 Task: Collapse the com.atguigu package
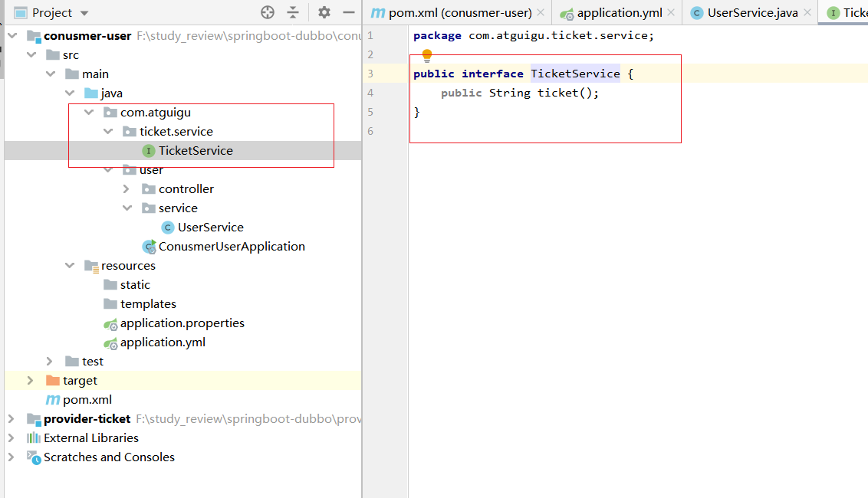click(89, 113)
